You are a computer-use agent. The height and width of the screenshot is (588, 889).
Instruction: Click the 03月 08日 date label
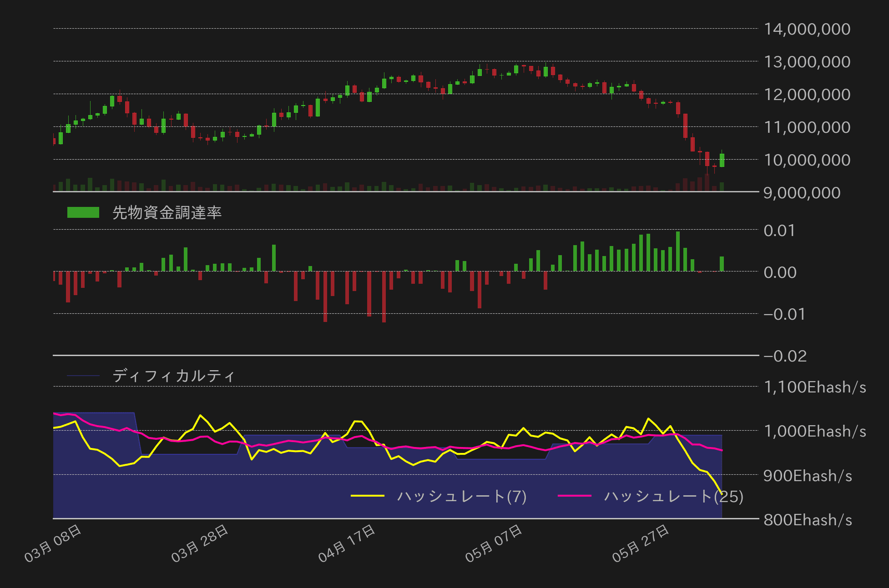pos(53,543)
